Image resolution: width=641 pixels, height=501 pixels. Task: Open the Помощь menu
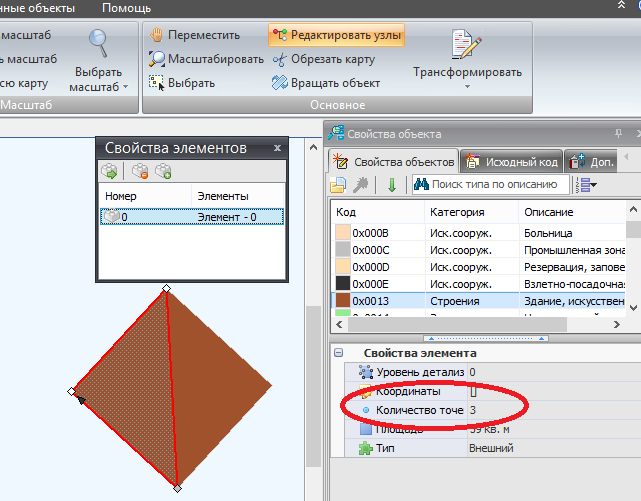click(126, 8)
